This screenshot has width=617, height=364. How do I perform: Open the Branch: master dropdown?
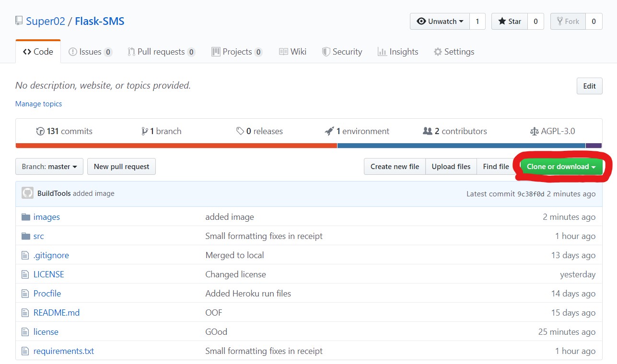49,167
